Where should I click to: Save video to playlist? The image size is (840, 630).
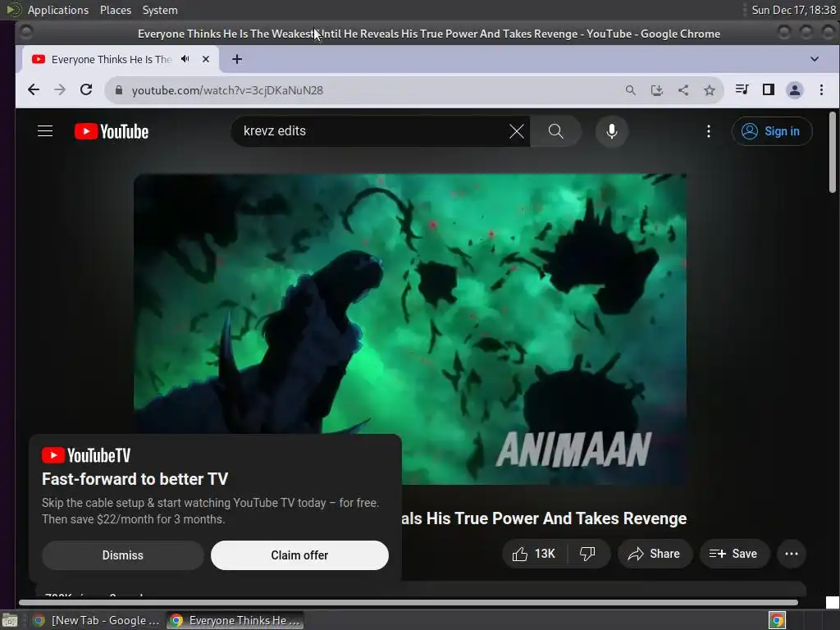tap(734, 554)
